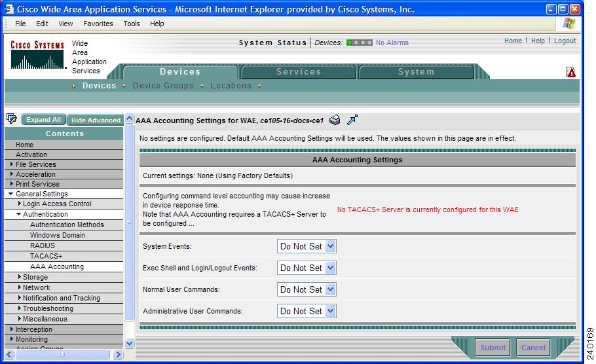Click the Submit button
Screen dimensions: 596x364
coord(493,347)
